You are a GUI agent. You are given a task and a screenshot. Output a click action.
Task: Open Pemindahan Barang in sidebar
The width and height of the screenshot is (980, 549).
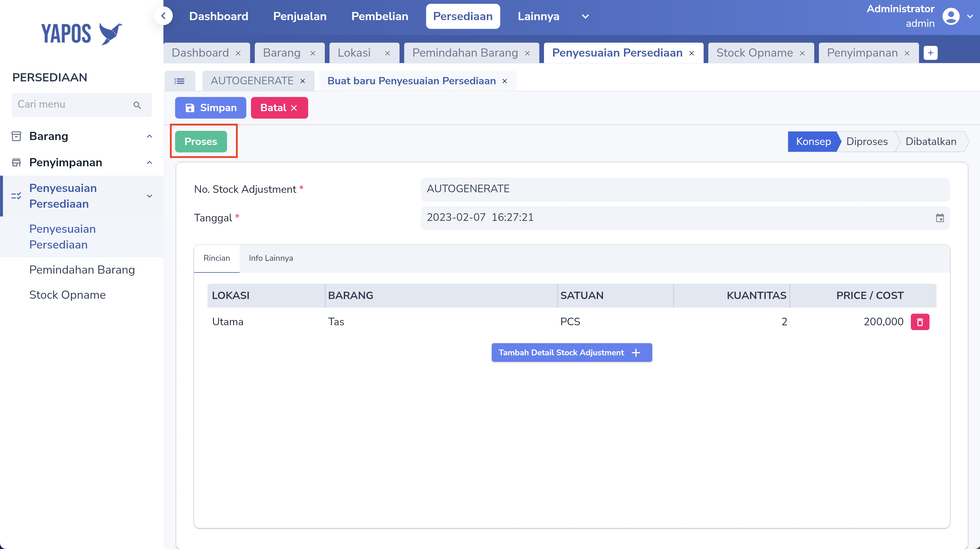click(82, 270)
